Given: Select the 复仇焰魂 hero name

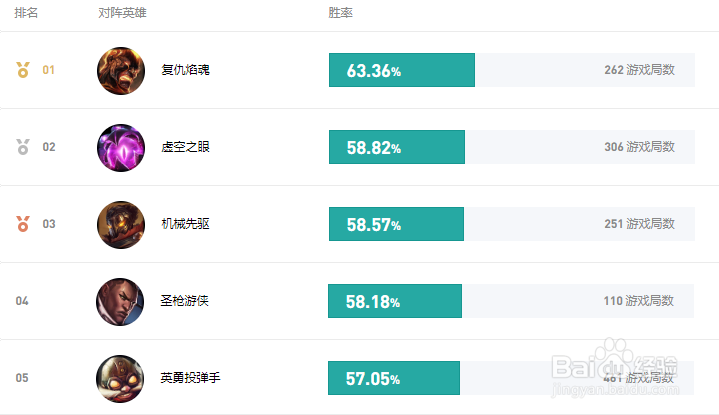Looking at the screenshot, I should click(185, 70).
